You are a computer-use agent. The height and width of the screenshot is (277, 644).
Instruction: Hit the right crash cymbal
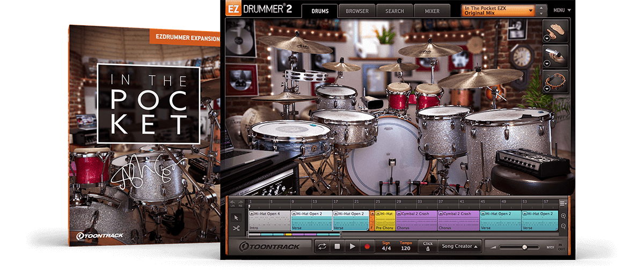pos(430,49)
